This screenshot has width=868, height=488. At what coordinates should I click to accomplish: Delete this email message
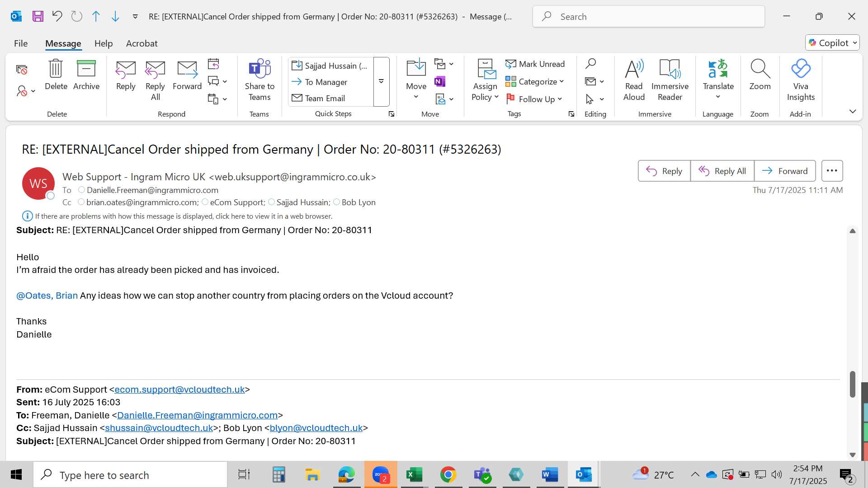(x=56, y=75)
